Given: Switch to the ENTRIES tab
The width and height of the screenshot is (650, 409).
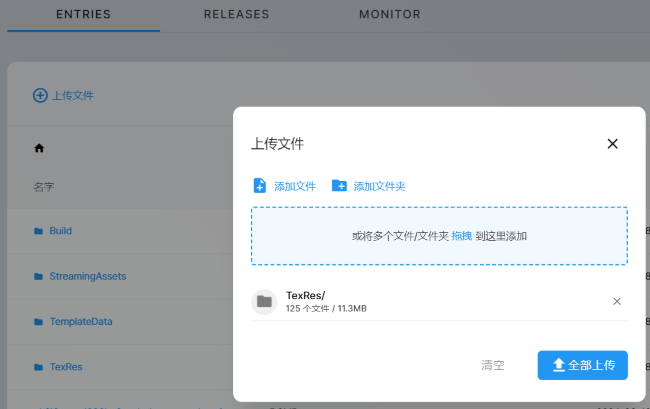Looking at the screenshot, I should (x=83, y=15).
